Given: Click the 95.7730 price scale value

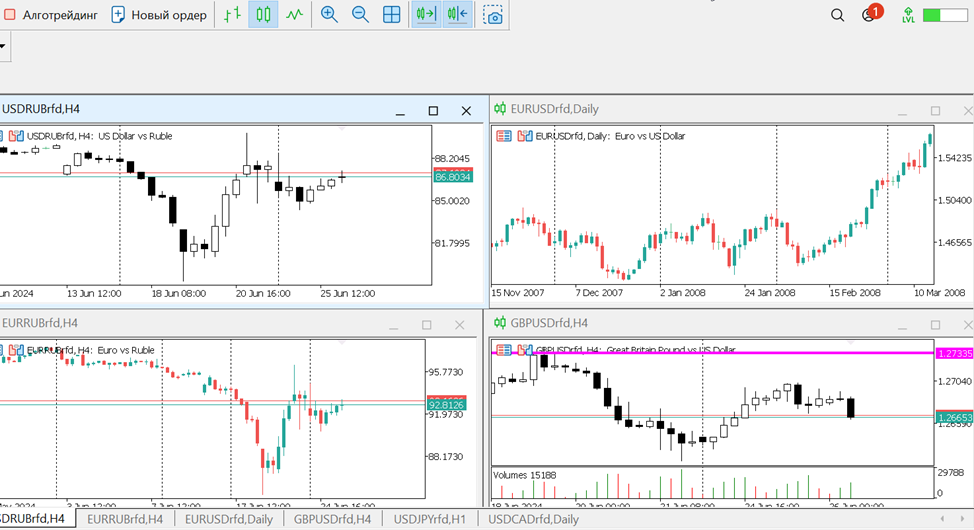Looking at the screenshot, I should (x=445, y=372).
